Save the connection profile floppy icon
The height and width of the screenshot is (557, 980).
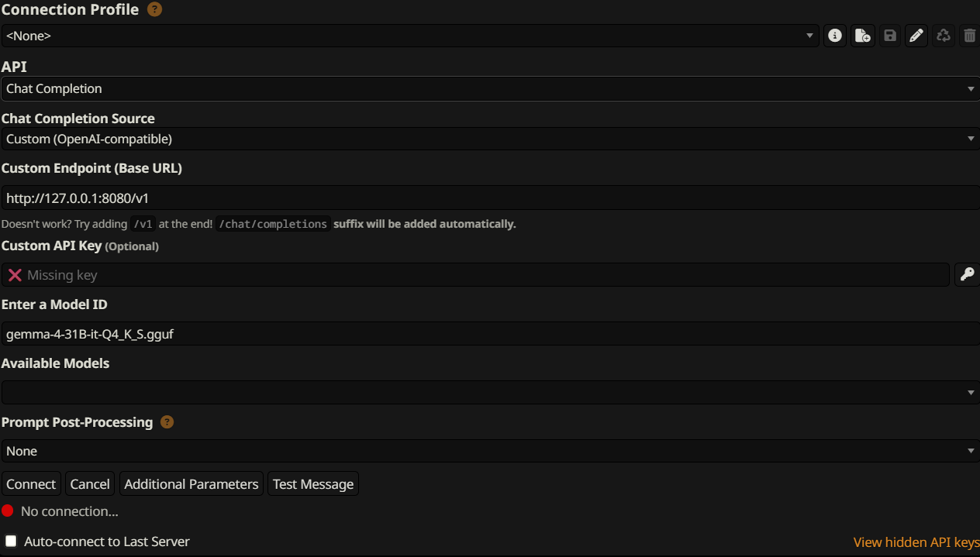(890, 36)
